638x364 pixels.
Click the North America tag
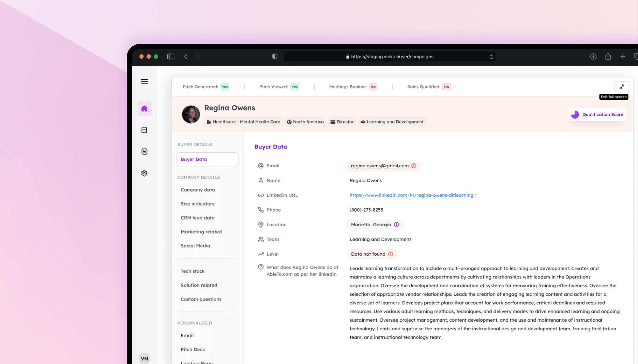pyautogui.click(x=305, y=122)
